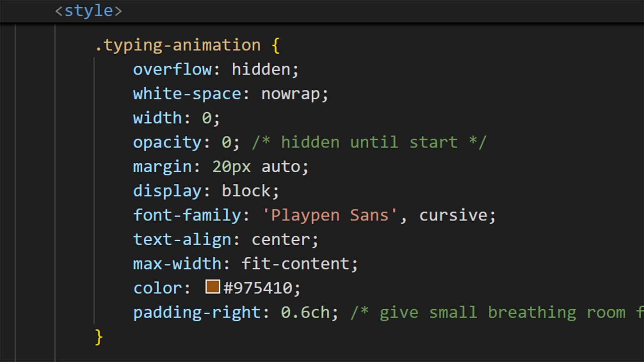Click the hidden value of overflow
This screenshot has width=644, height=362.
(x=261, y=70)
